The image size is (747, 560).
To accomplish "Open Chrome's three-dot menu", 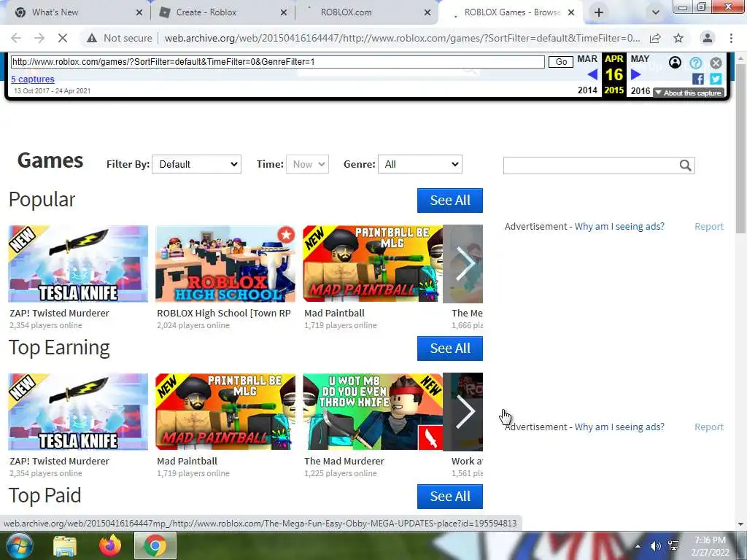I will (x=731, y=38).
